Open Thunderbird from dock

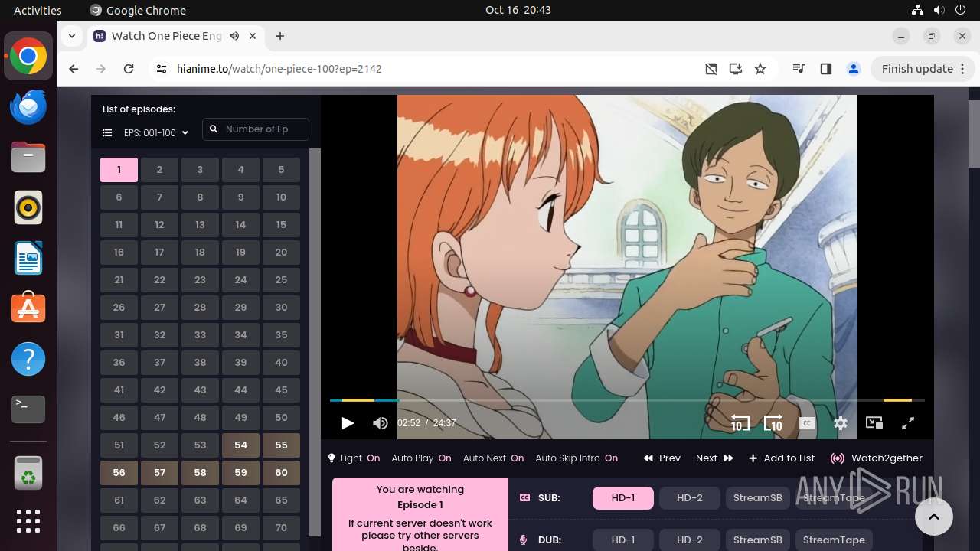pyautogui.click(x=28, y=106)
